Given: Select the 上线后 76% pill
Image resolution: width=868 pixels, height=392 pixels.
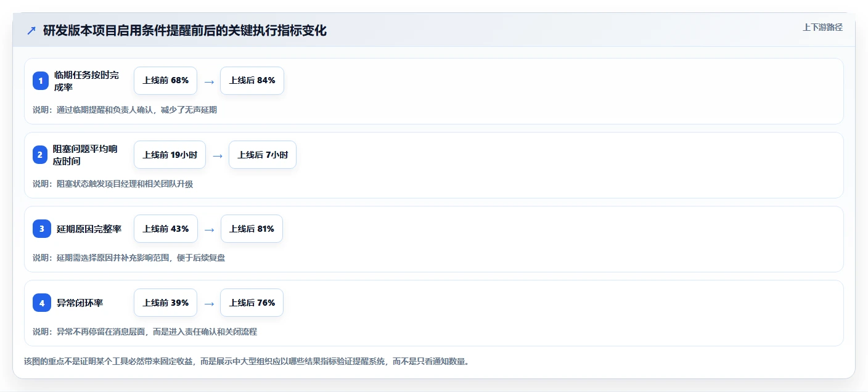Looking at the screenshot, I should coord(252,303).
